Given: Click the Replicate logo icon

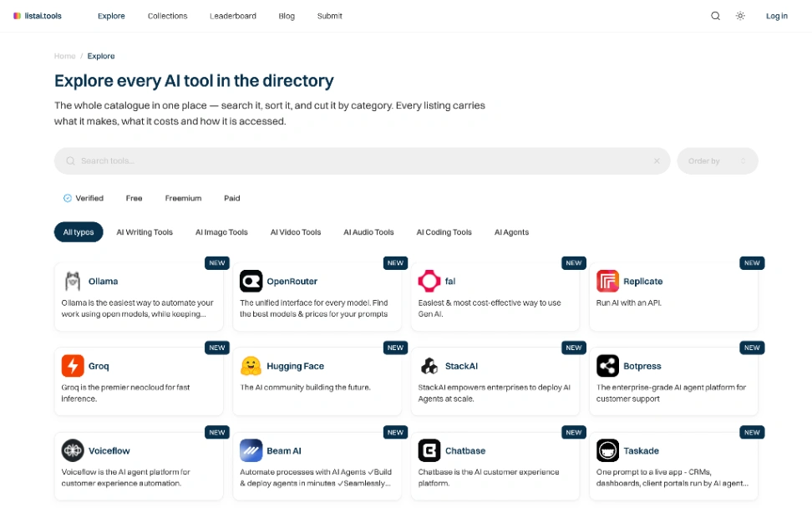Looking at the screenshot, I should coord(607,282).
